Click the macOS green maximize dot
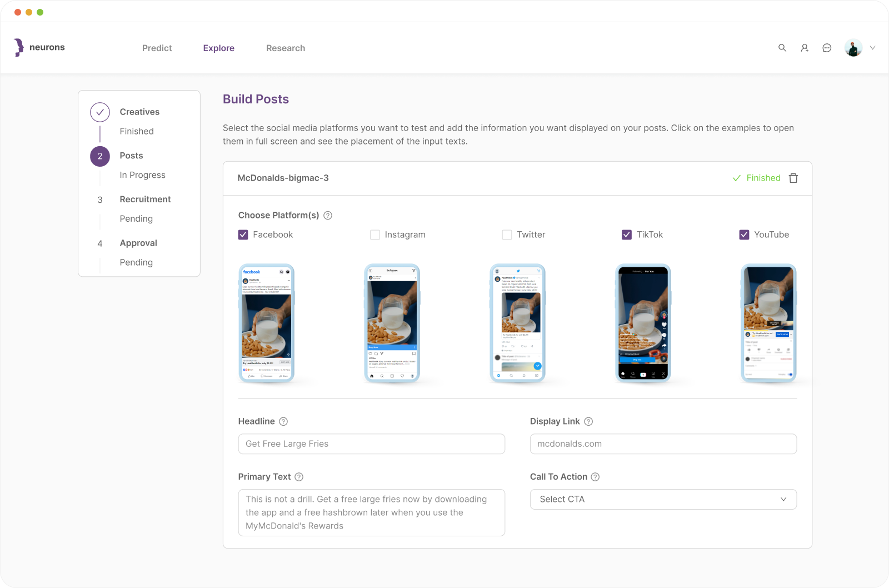 click(x=40, y=12)
